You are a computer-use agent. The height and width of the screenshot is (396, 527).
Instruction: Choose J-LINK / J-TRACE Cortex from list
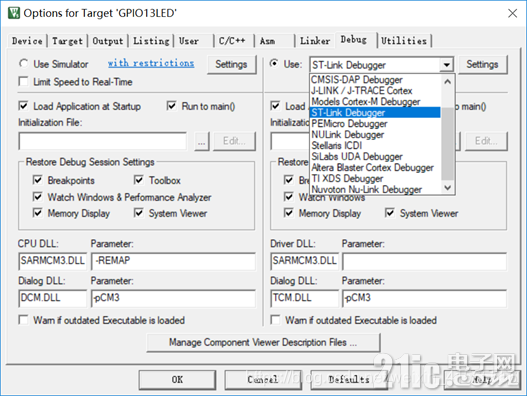coord(375,91)
